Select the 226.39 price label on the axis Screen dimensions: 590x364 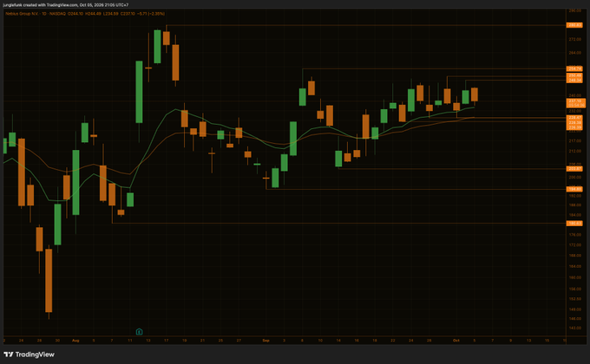click(574, 127)
